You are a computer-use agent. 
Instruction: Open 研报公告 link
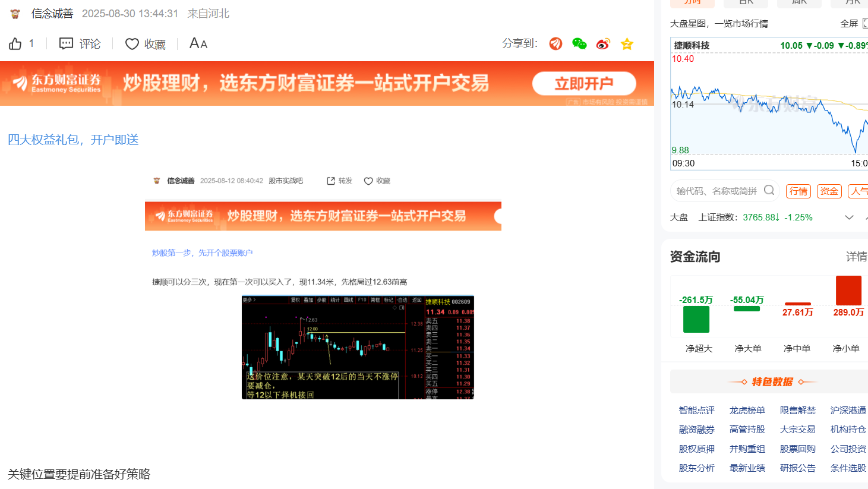(x=798, y=468)
